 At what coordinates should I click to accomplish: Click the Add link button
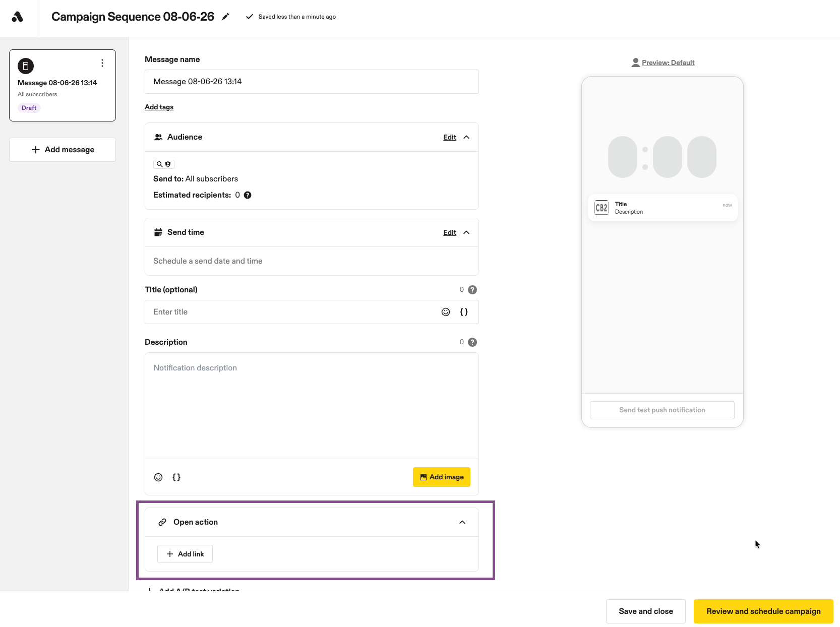click(x=185, y=554)
